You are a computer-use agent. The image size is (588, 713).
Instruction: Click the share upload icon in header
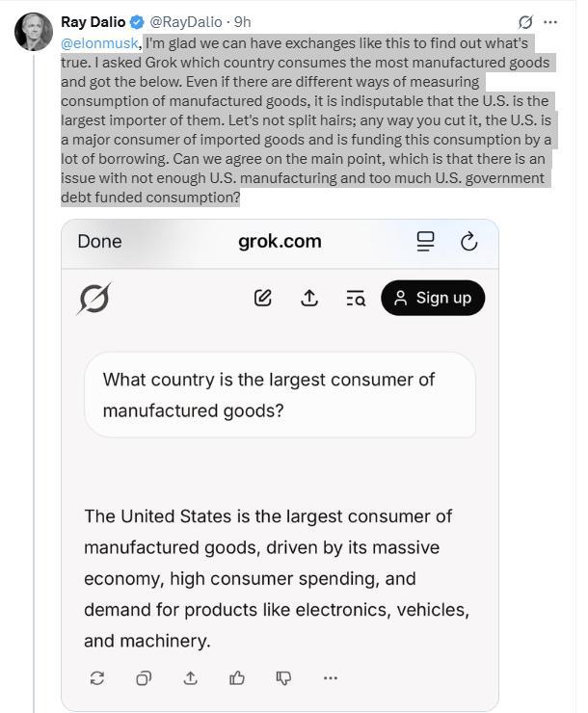[309, 298]
